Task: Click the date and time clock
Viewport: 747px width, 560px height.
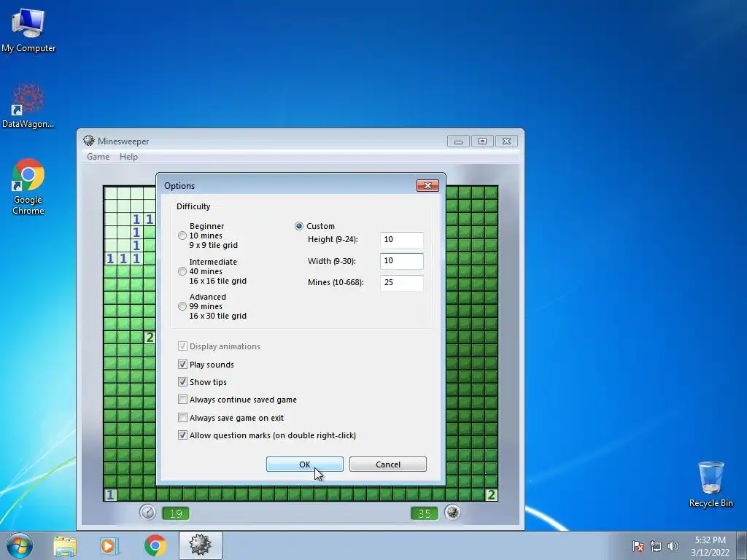Action: 710,546
